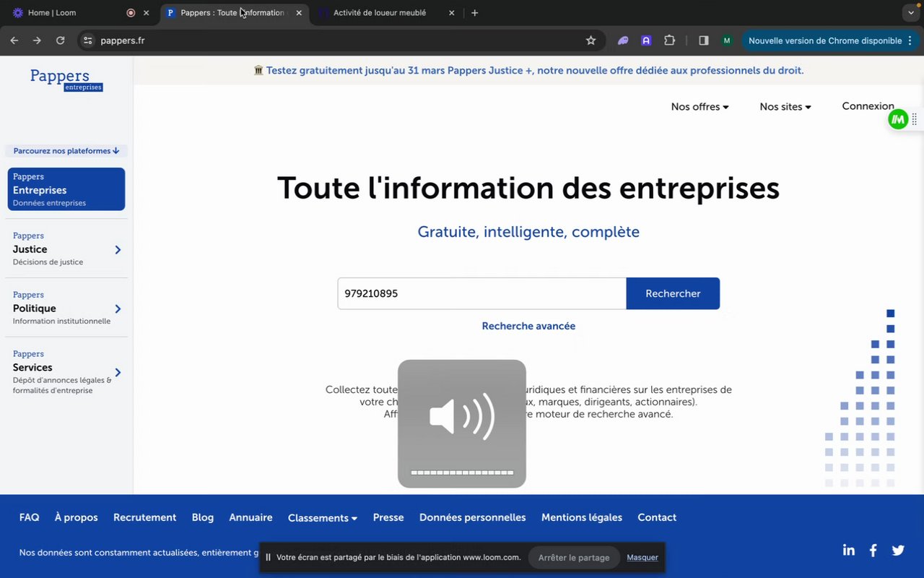Open Pappers Facebook page icon
The height and width of the screenshot is (578, 924).
pyautogui.click(x=873, y=551)
